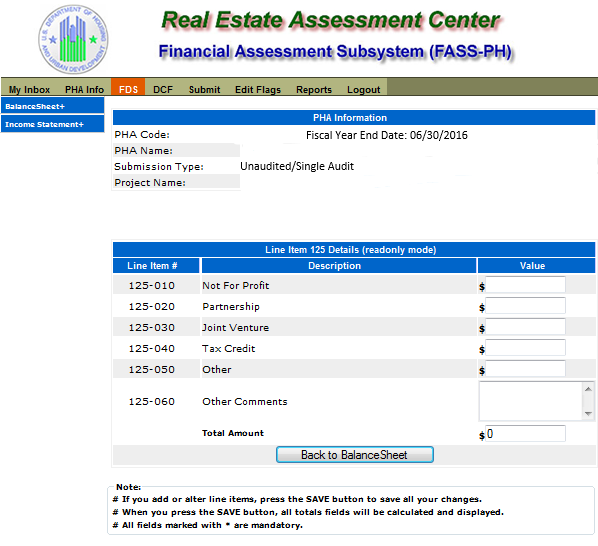Click the comments scrollbar up arrow
This screenshot has width=598, height=546.
[588, 389]
